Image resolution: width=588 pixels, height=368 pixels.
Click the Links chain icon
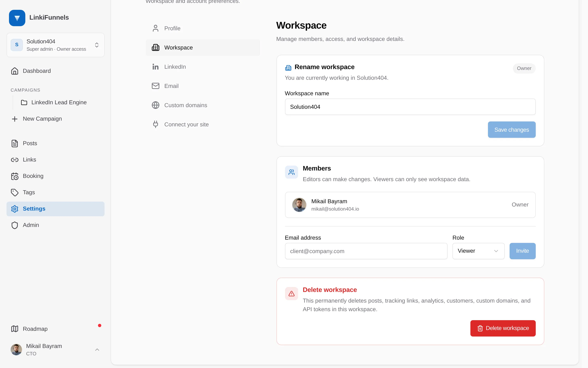click(x=14, y=160)
